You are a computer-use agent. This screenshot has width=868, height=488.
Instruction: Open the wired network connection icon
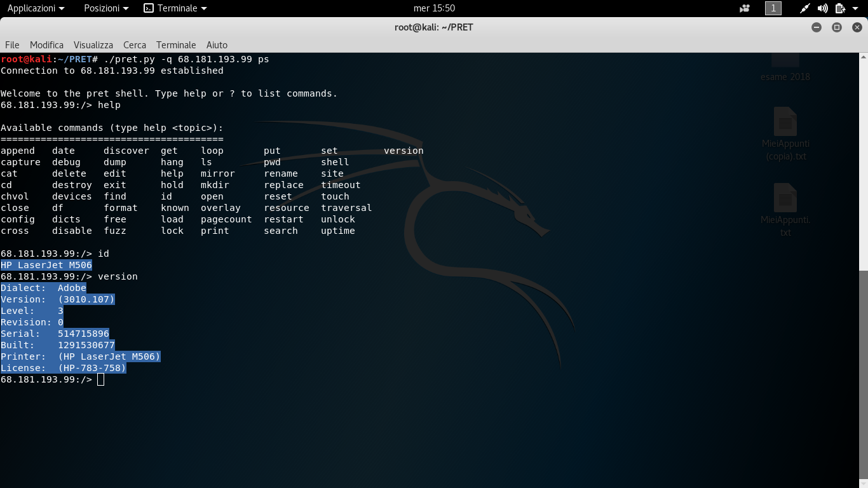805,8
